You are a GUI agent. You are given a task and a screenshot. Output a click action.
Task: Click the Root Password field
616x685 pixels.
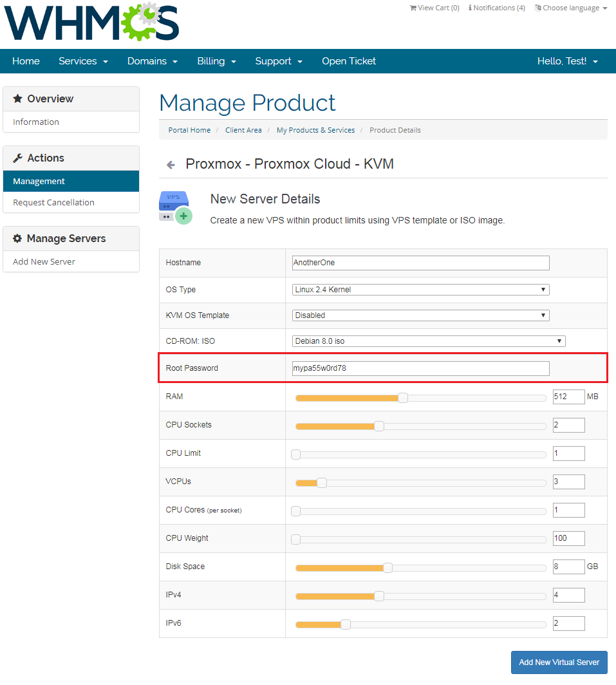click(421, 368)
